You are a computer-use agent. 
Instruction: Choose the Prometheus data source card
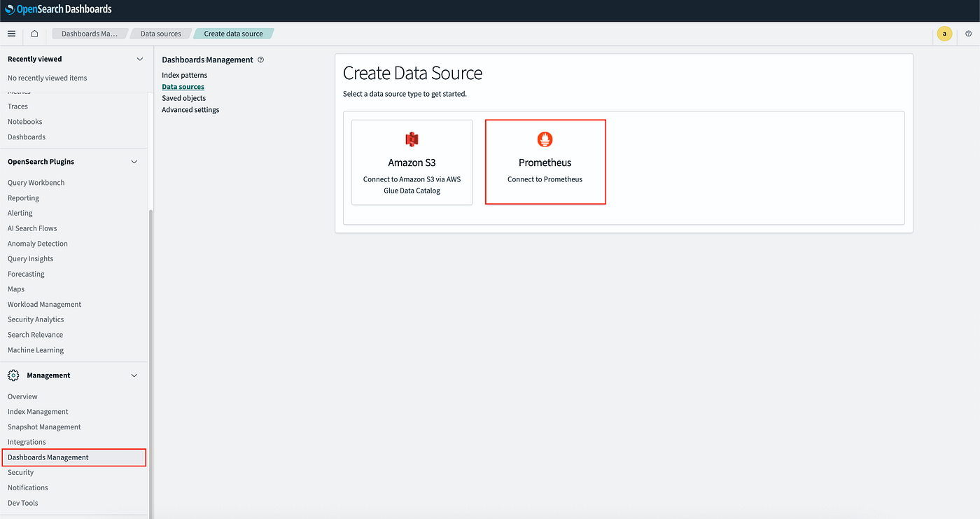[545, 162]
